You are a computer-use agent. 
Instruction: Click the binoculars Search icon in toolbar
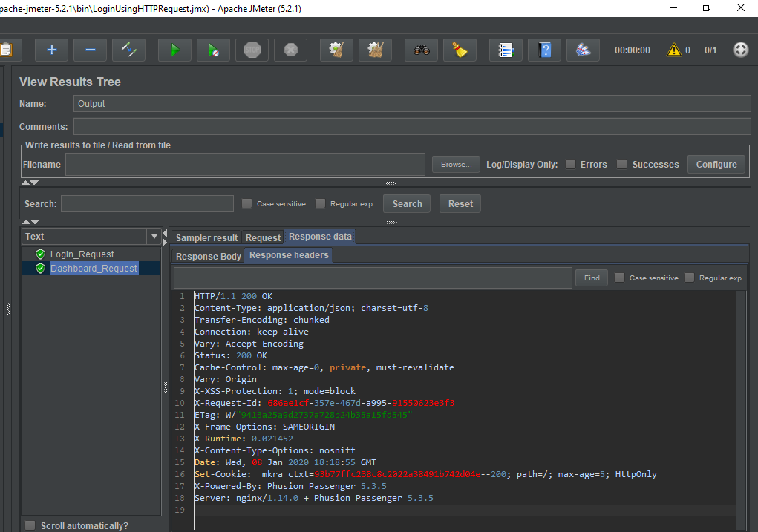click(x=421, y=50)
